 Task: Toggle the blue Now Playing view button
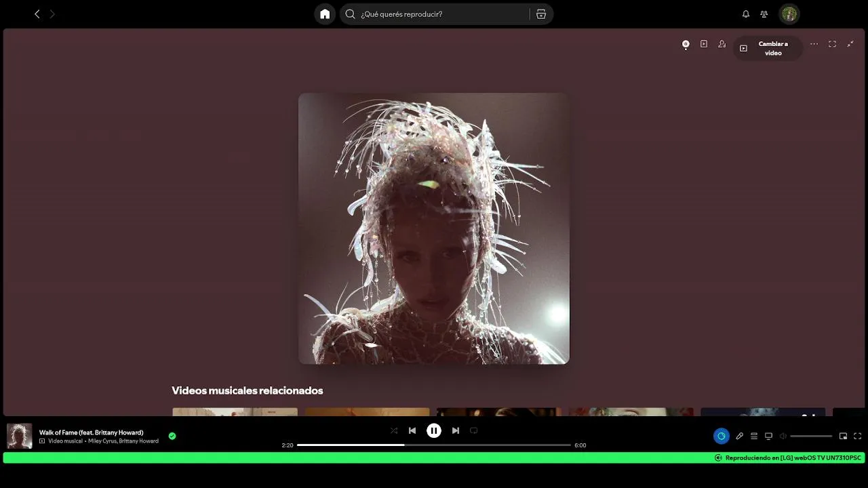pyautogui.click(x=722, y=436)
